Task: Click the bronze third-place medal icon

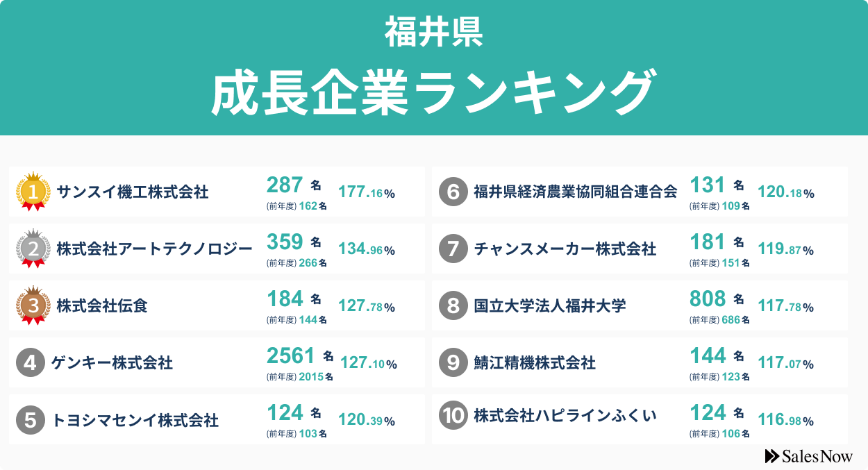Action: tap(33, 305)
